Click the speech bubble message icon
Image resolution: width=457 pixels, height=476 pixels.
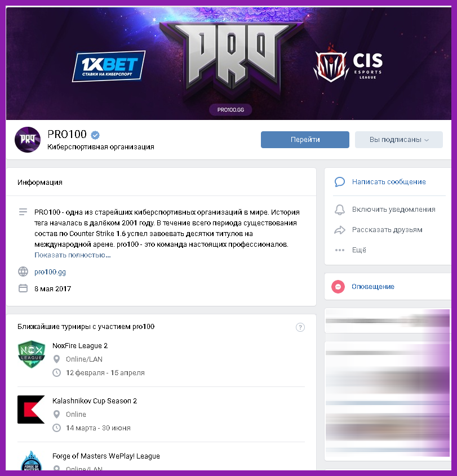click(x=339, y=182)
